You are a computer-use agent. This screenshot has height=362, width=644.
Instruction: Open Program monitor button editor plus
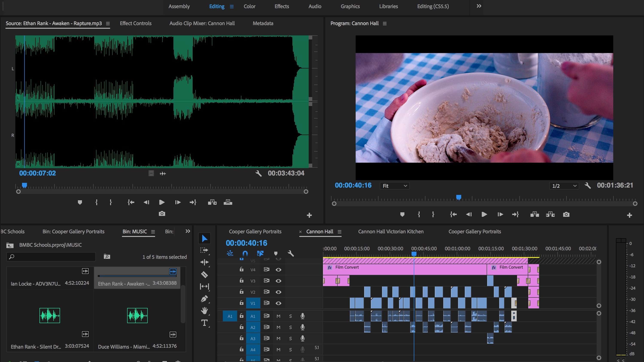tap(629, 215)
